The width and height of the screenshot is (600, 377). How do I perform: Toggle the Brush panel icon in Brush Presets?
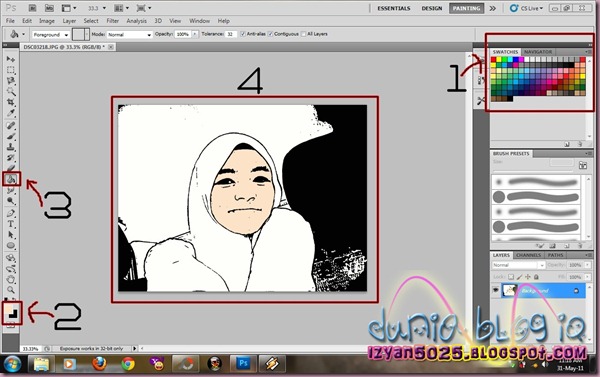(583, 165)
